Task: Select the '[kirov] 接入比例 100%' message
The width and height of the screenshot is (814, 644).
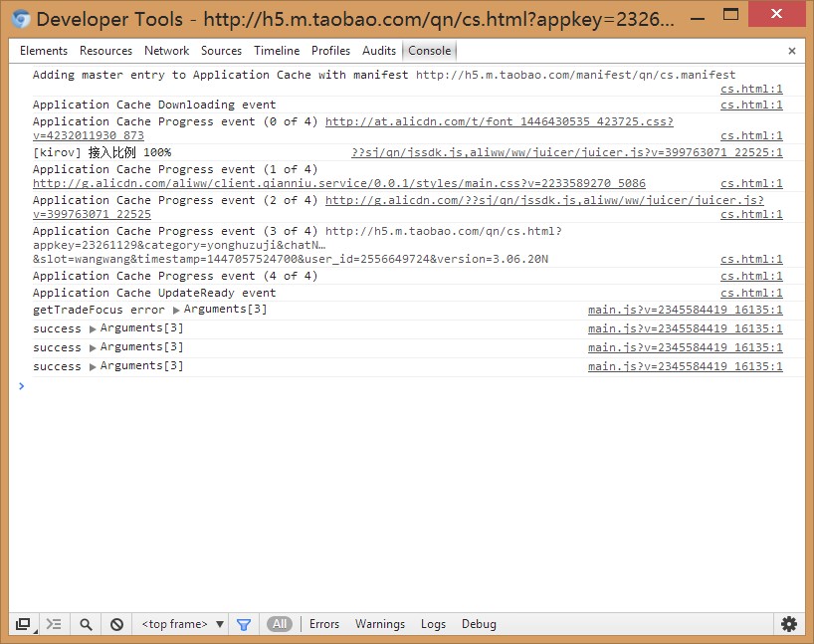Action: (x=102, y=152)
